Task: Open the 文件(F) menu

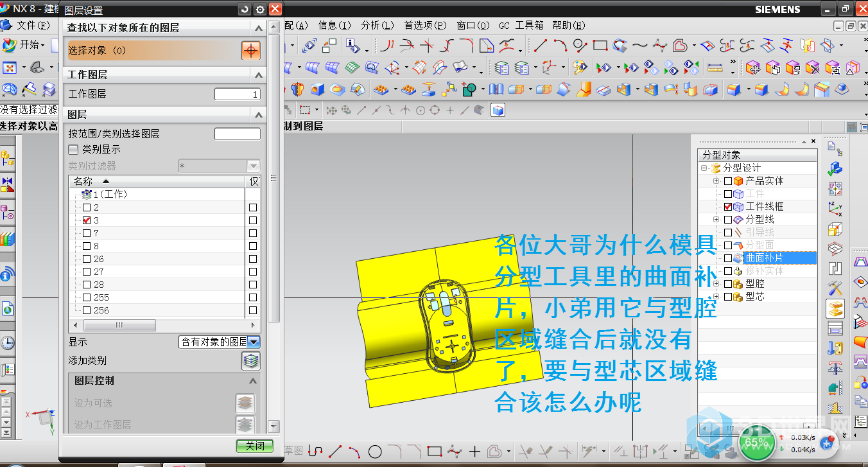Action: (33, 26)
